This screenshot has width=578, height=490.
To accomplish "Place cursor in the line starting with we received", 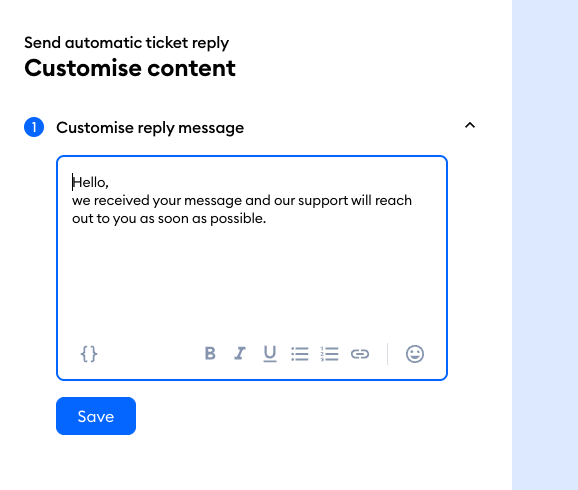I will pyautogui.click(x=242, y=201).
